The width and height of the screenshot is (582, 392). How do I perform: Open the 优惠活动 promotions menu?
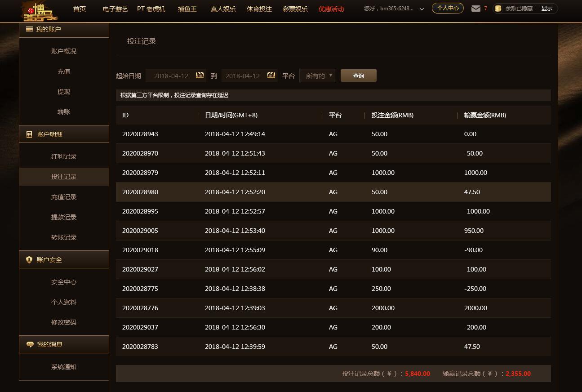click(x=331, y=9)
